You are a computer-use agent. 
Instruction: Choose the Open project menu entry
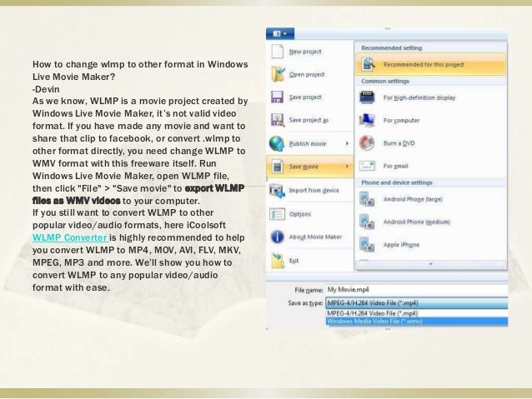coord(309,74)
